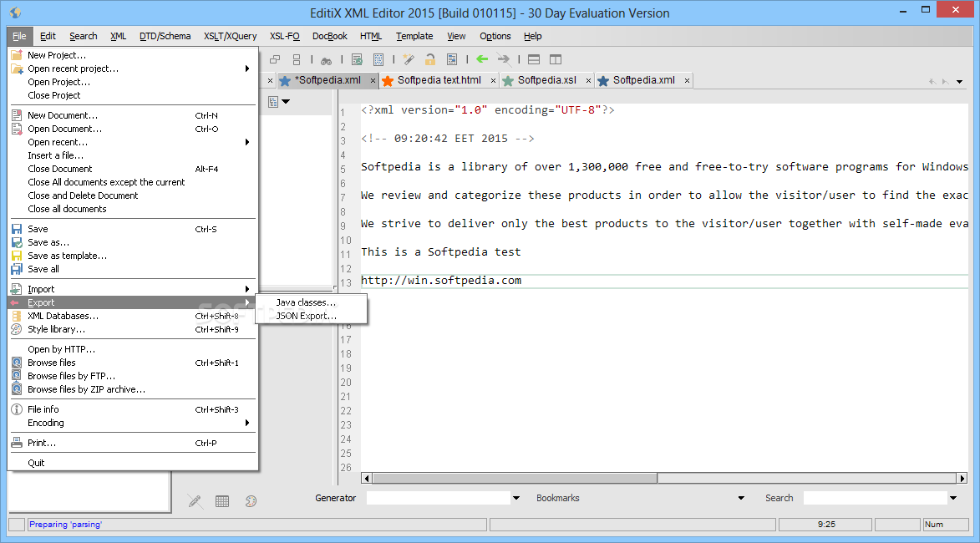This screenshot has height=543, width=980.
Task: Click the round palette icon at bottom
Action: tap(251, 501)
